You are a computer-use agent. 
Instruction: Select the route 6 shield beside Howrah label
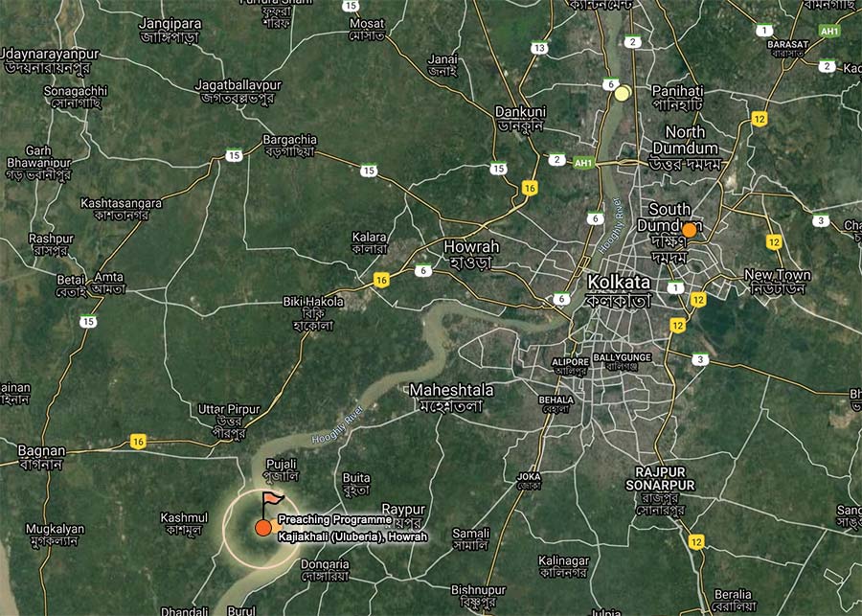(423, 270)
